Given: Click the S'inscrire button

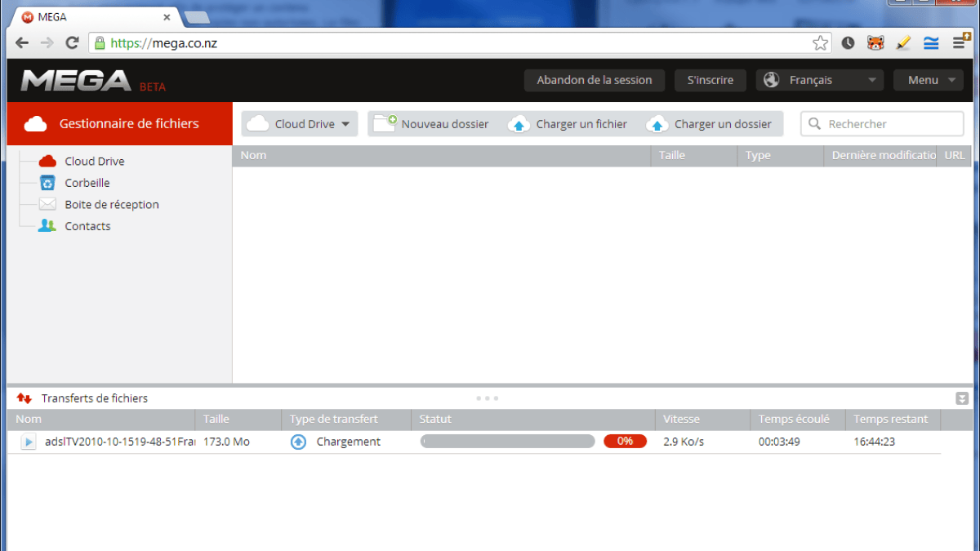Looking at the screenshot, I should 710,80.
